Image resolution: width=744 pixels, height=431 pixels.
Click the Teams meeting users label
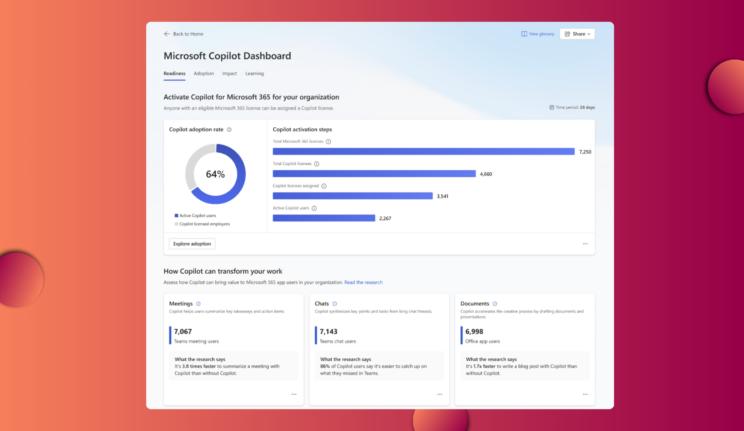(x=196, y=341)
